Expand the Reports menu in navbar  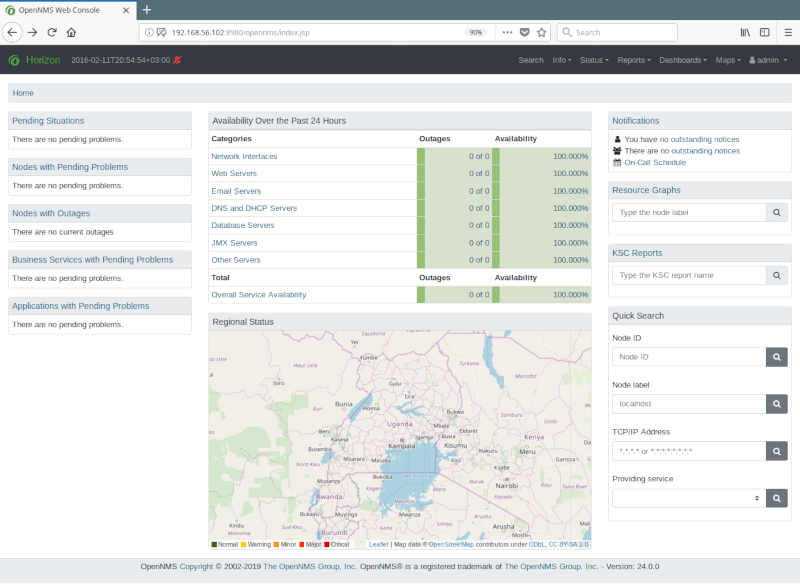click(633, 60)
